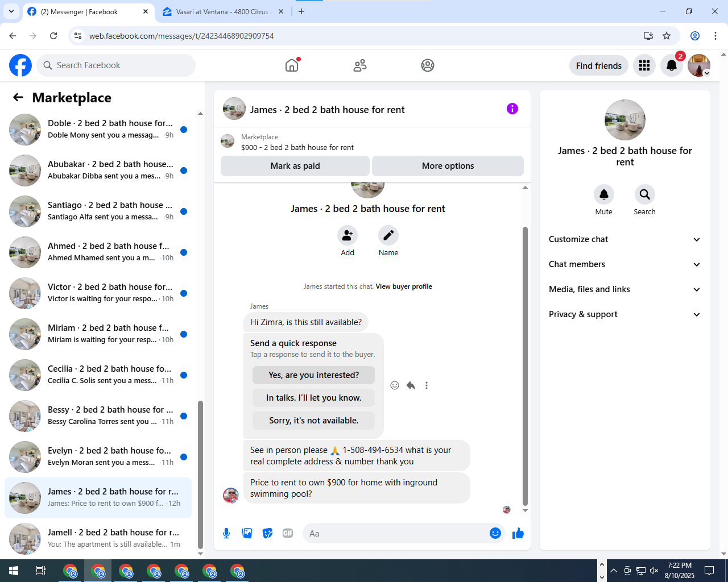Open the $900 listing link under Marketplace

(297, 147)
